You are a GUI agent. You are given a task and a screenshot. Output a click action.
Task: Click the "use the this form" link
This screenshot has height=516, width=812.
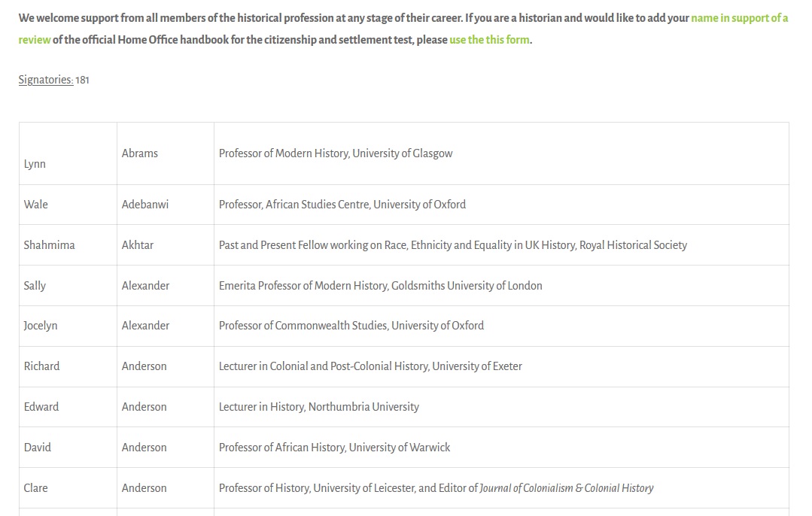(489, 40)
